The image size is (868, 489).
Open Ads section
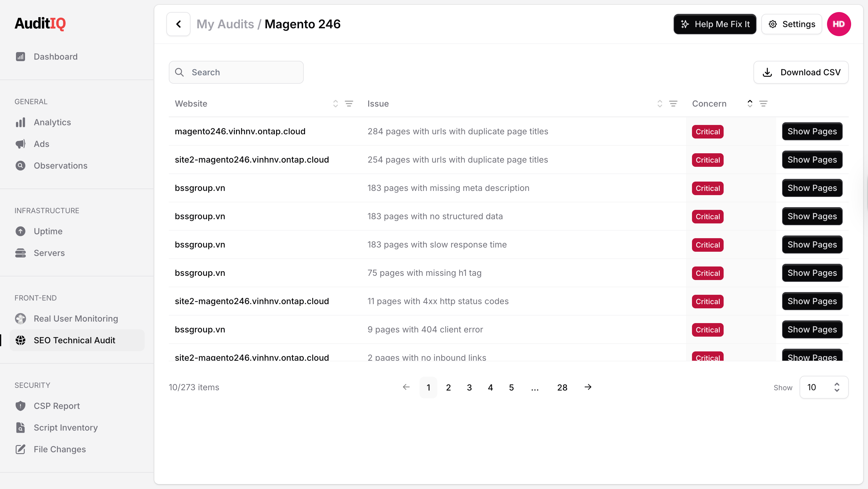[77, 144]
